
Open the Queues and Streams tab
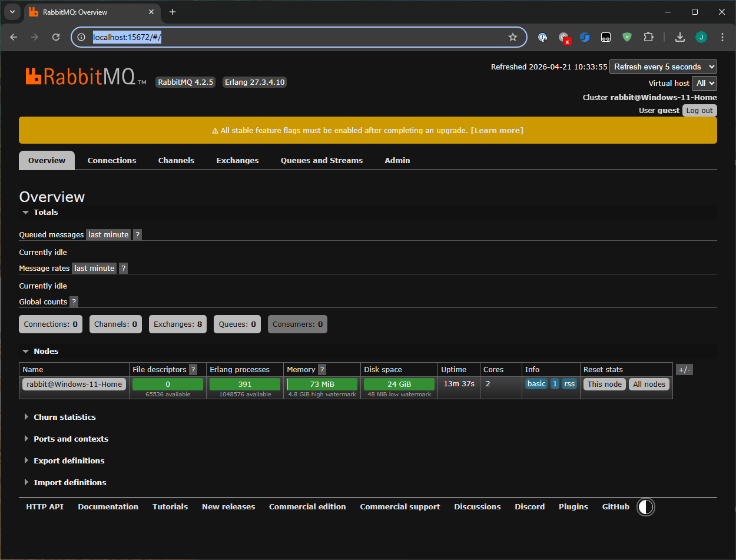click(321, 160)
